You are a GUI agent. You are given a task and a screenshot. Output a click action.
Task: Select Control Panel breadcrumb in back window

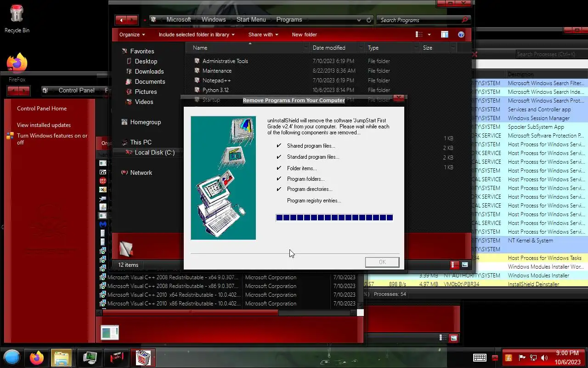tap(76, 90)
